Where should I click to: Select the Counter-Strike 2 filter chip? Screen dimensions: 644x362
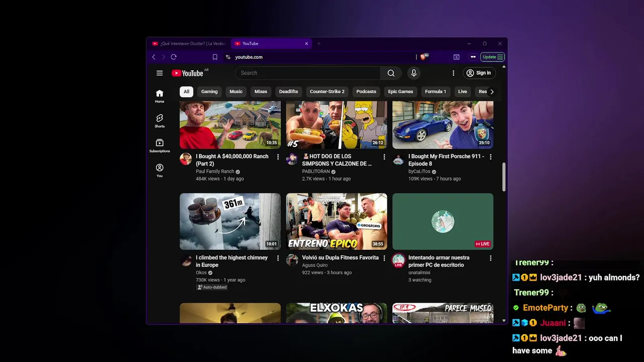click(x=327, y=92)
